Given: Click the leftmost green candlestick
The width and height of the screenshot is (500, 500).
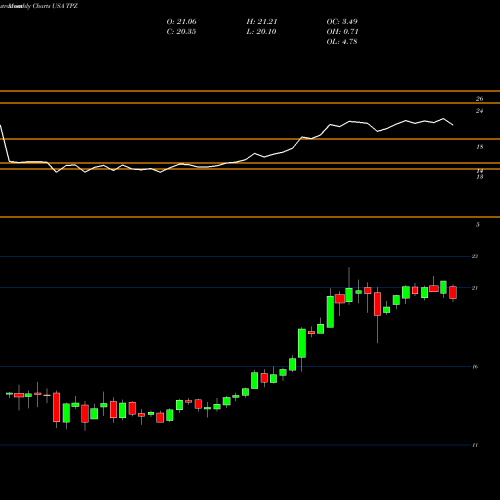Looking at the screenshot, I should pyautogui.click(x=9, y=394).
